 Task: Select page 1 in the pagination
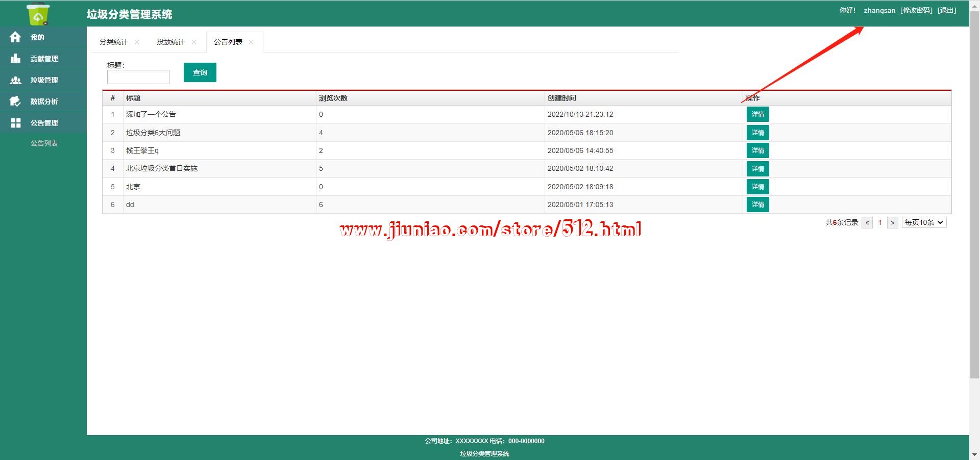coord(880,222)
